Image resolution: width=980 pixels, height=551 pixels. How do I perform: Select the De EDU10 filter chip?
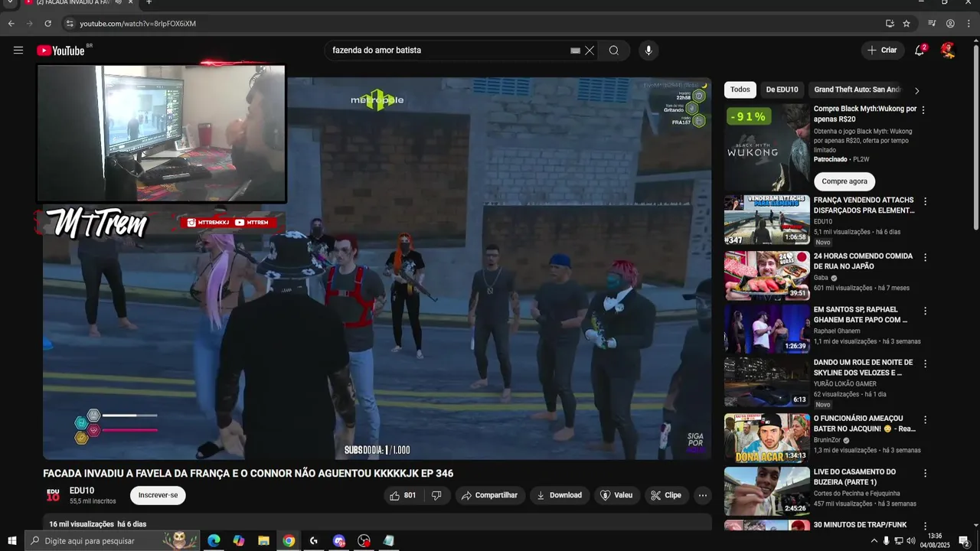[782, 90]
